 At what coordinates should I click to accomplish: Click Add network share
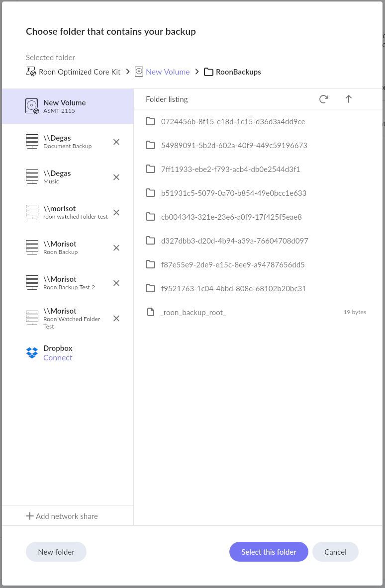(x=62, y=516)
